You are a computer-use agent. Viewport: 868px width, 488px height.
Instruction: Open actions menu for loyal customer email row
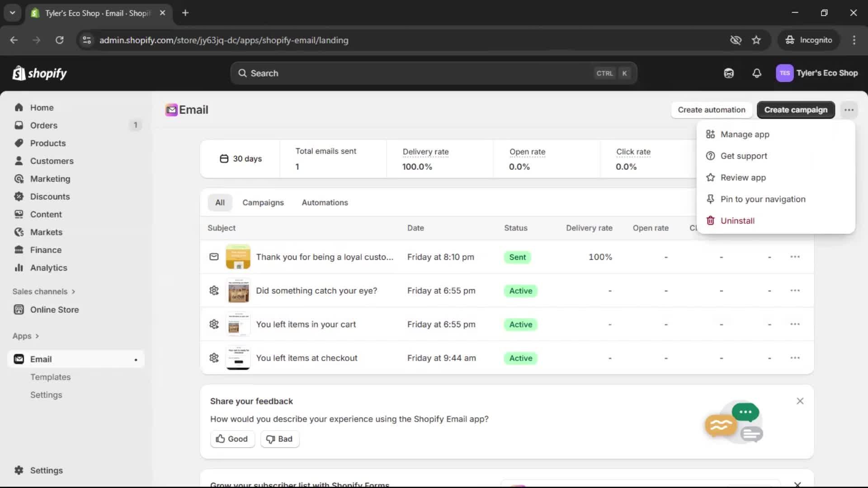pyautogui.click(x=795, y=257)
